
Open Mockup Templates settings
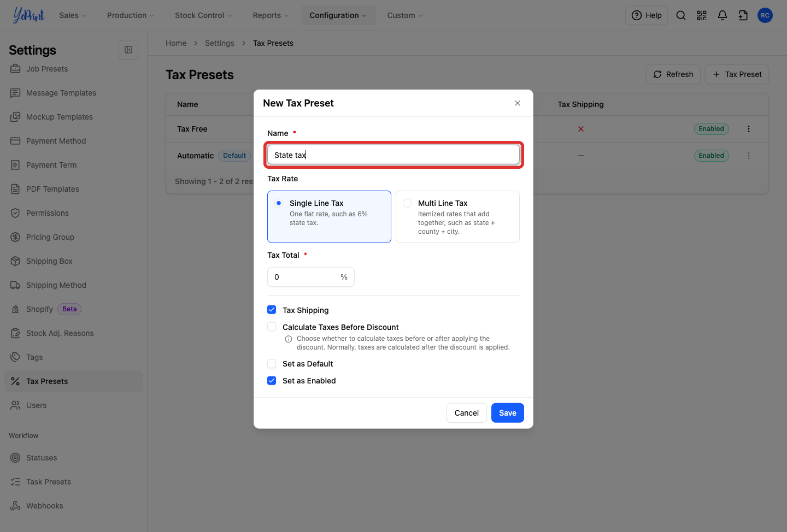[x=73, y=117]
